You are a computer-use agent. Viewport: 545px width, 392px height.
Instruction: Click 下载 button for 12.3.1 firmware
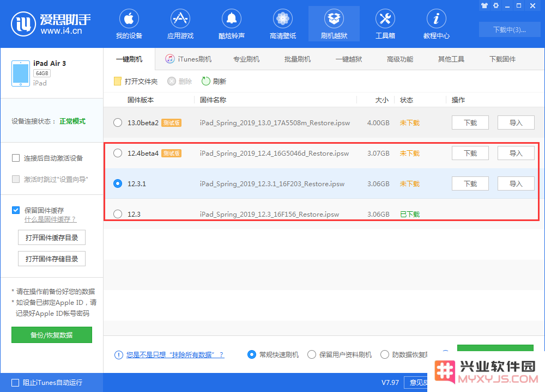click(470, 183)
